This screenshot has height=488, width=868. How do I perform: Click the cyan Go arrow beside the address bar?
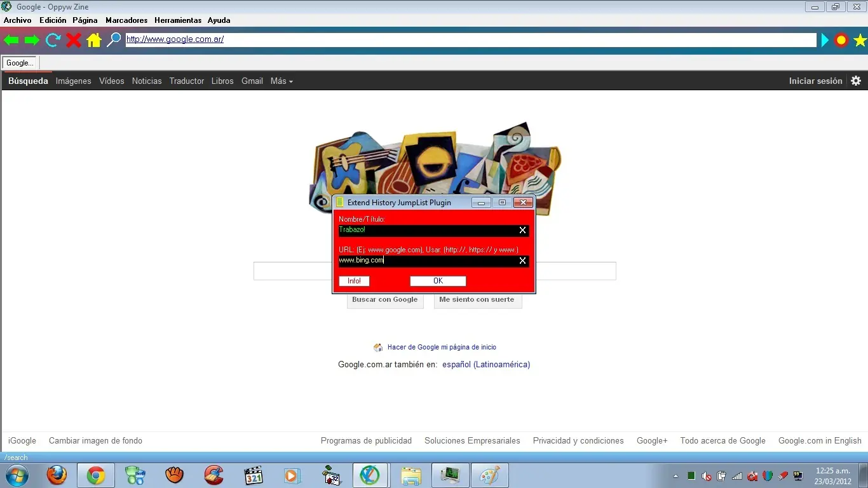click(825, 41)
